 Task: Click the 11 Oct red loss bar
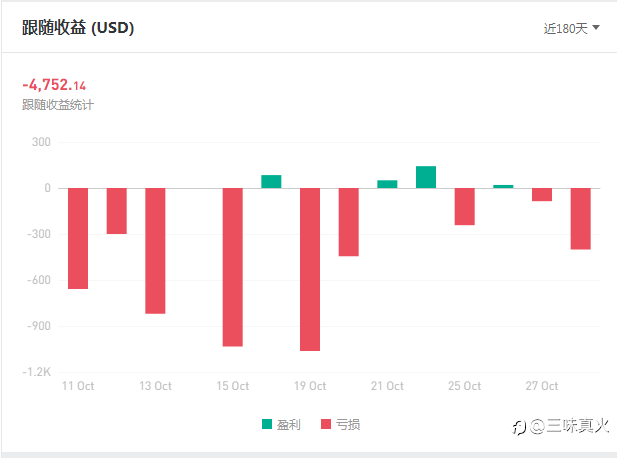pos(77,238)
